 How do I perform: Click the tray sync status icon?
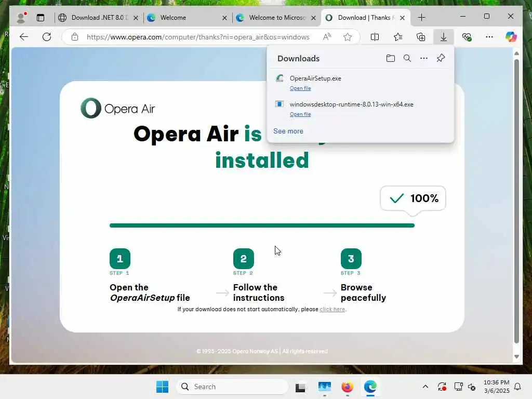click(442, 387)
